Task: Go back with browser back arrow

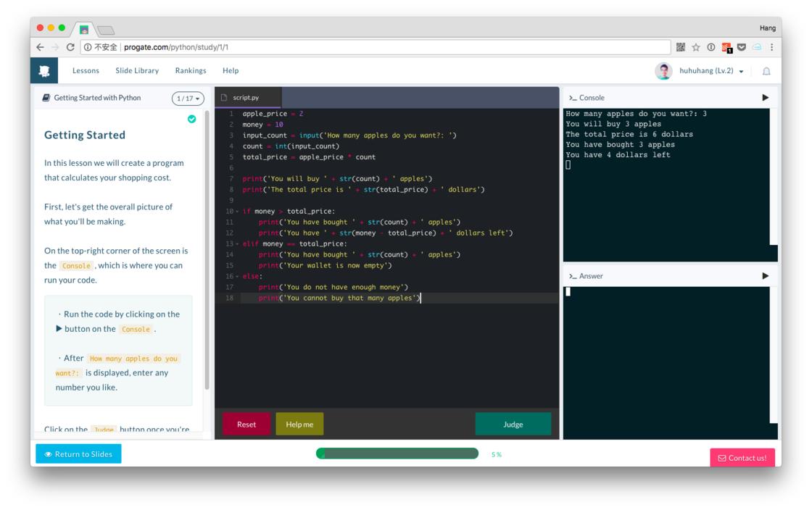Action: (x=40, y=47)
